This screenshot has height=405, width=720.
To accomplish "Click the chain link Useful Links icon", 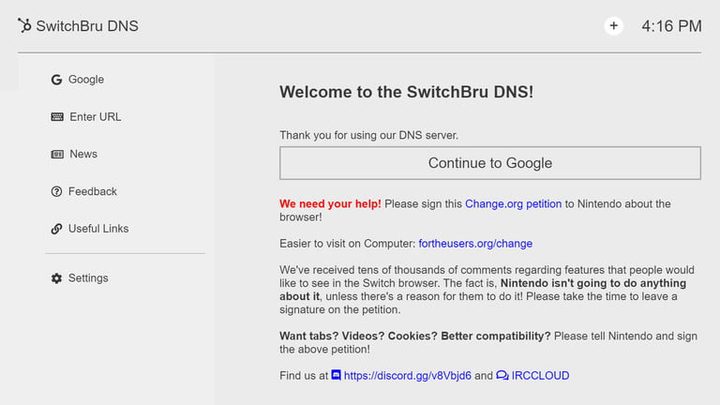I will point(57,229).
